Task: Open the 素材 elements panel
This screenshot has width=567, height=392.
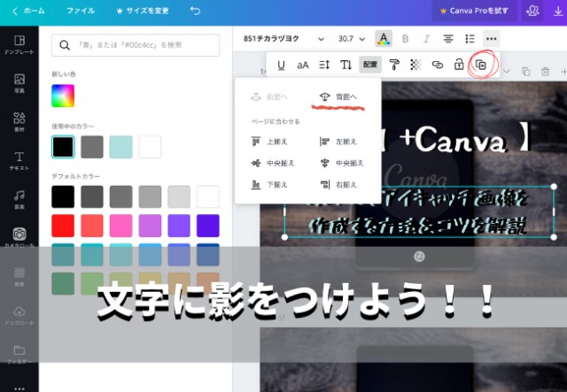Action: click(19, 122)
